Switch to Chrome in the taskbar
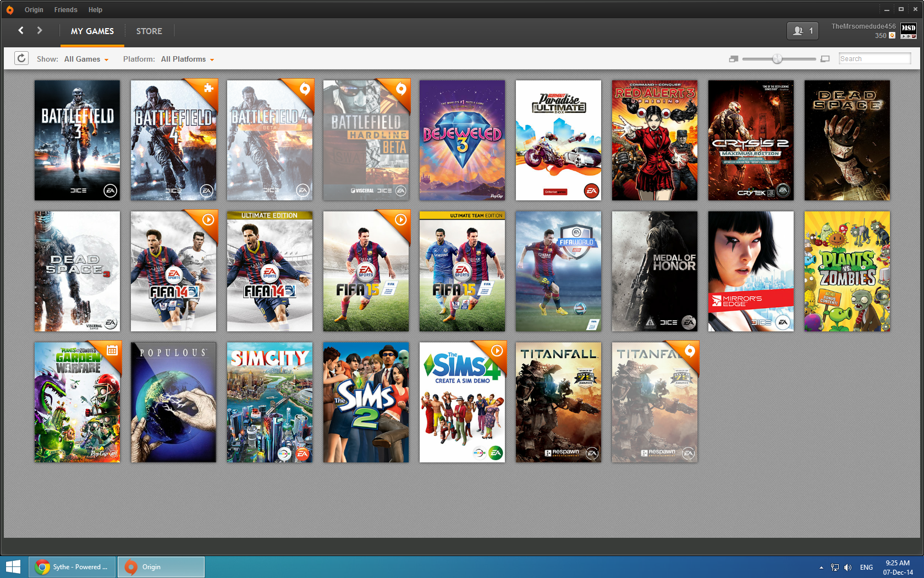 click(x=72, y=567)
